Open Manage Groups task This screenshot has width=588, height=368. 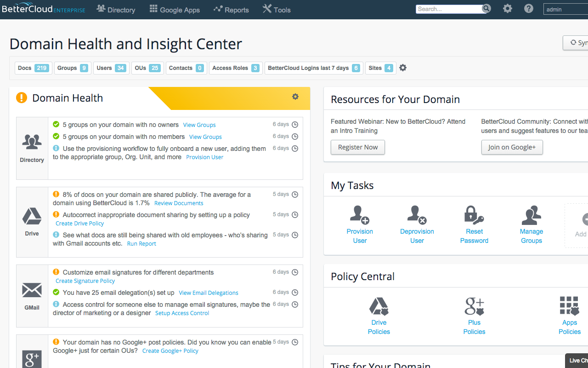[531, 224]
